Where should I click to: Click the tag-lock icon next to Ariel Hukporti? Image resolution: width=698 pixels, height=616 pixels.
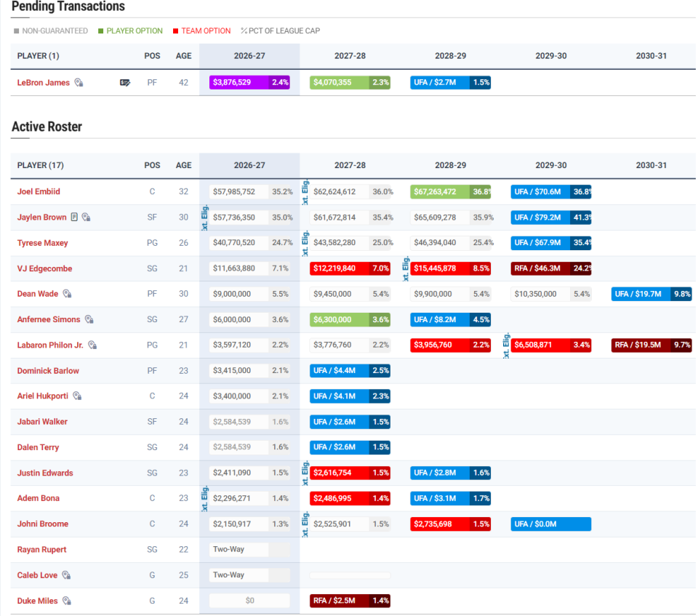point(77,396)
